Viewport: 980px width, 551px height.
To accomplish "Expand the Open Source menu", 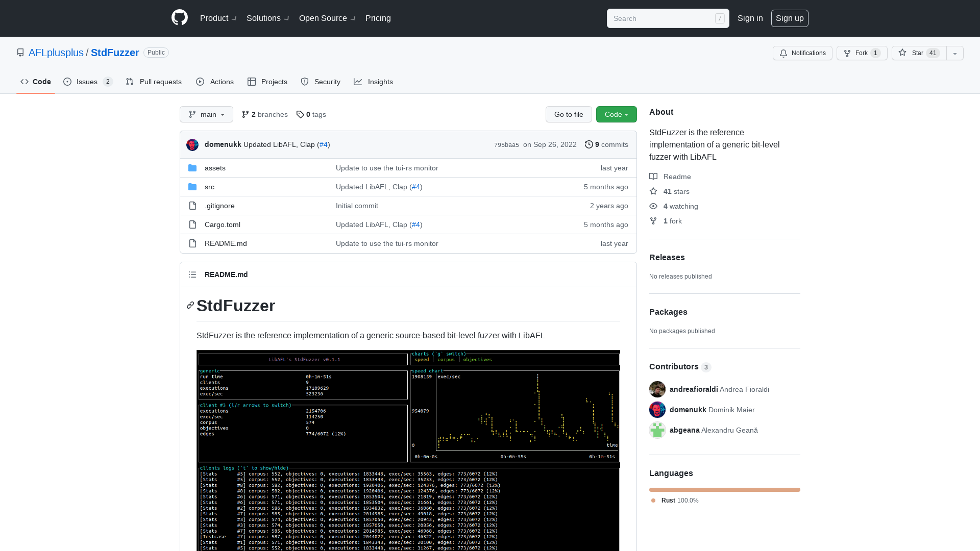I will [x=327, y=18].
